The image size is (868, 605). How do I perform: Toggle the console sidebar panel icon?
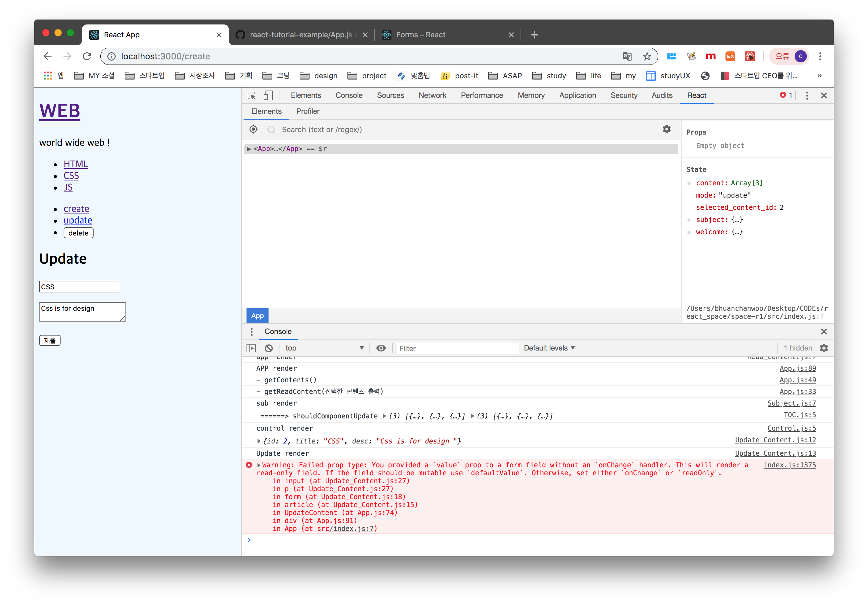tap(251, 348)
